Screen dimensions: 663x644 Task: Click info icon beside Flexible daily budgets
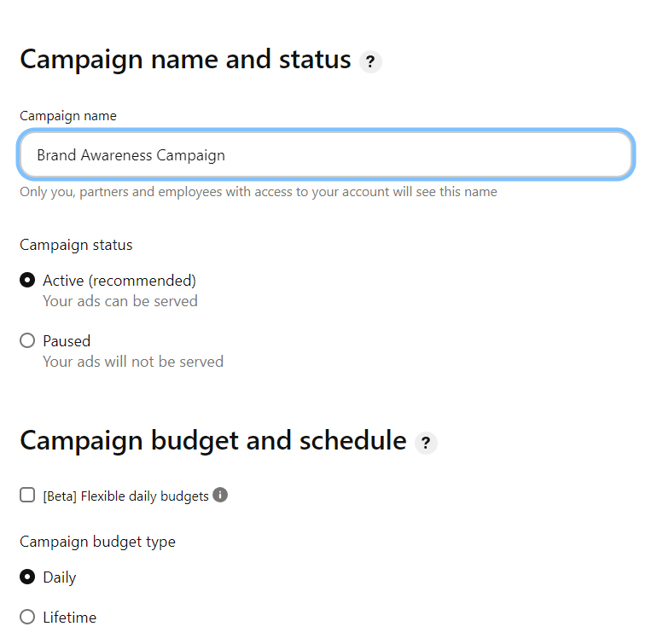tap(220, 495)
